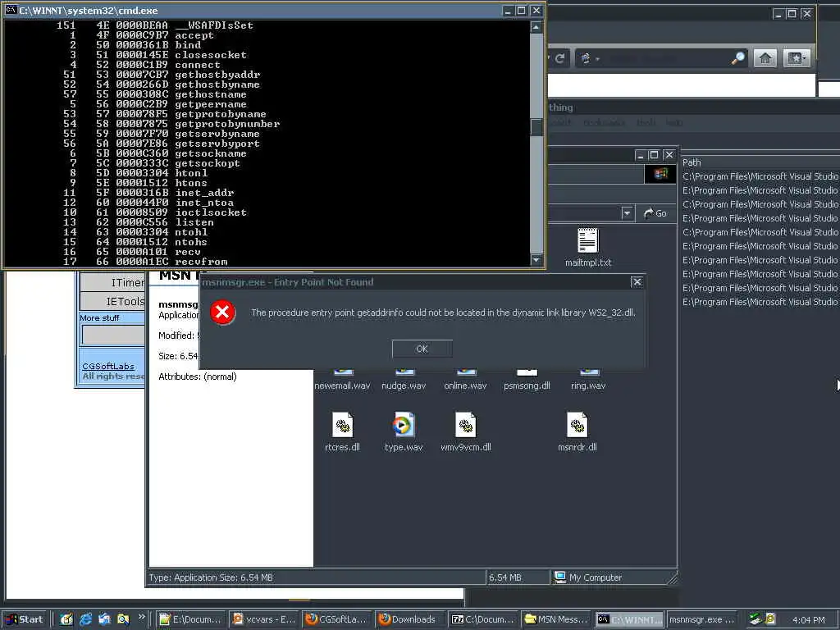Image resolution: width=840 pixels, height=630 pixels.
Task: Click the ITimer button in the left panel
Action: (112, 282)
